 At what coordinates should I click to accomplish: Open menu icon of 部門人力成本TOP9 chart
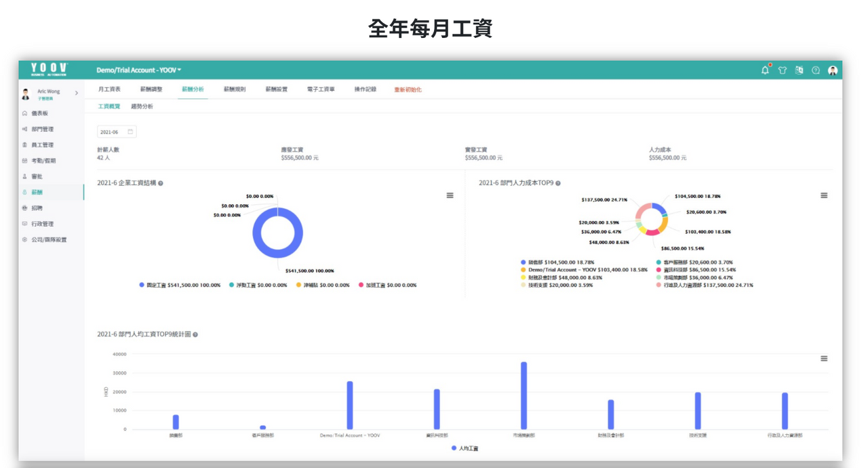[824, 195]
